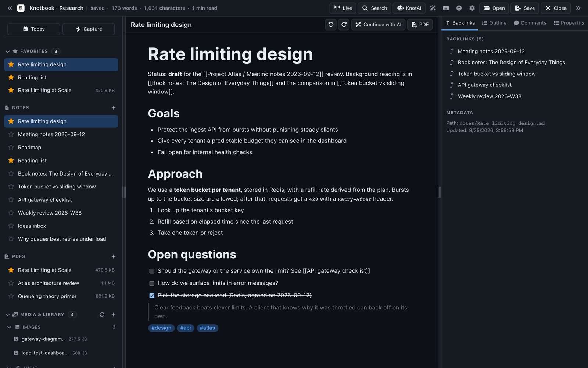The image size is (588, 368).
Task: Switch to the Comments tab
Action: (x=530, y=23)
